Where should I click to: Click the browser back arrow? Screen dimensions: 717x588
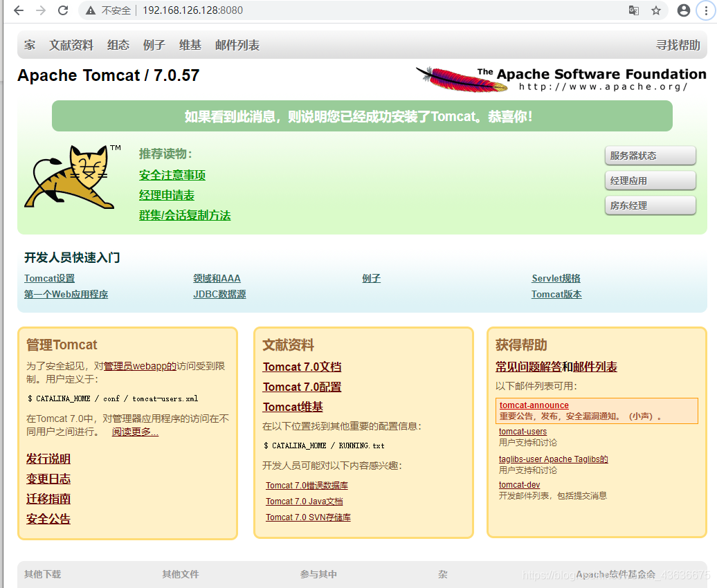(19, 10)
